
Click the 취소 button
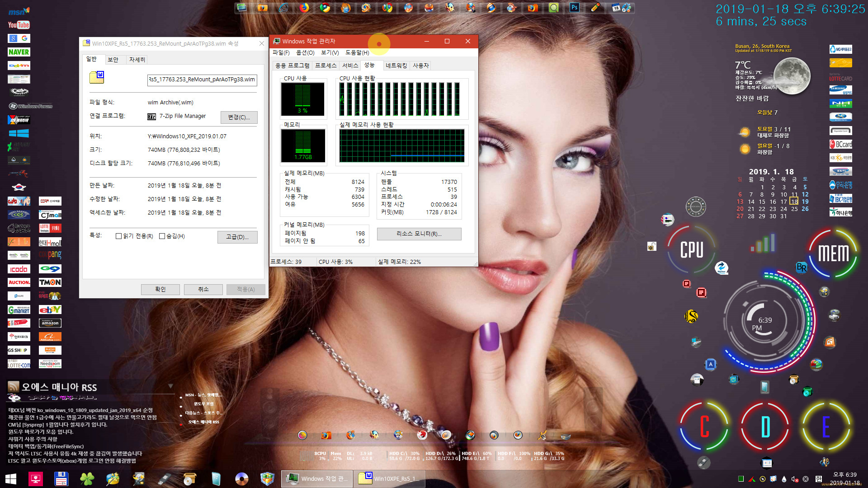(x=203, y=289)
